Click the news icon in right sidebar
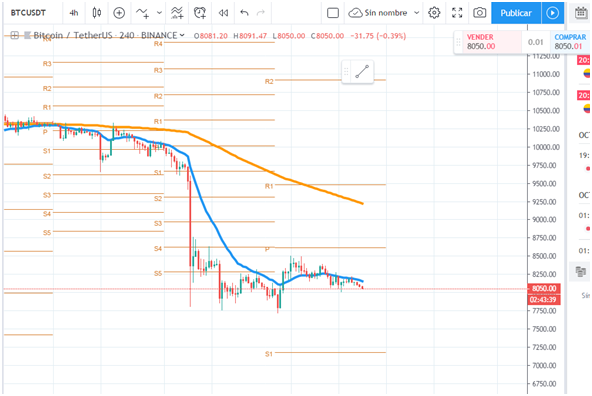This screenshot has height=396, width=592. [581, 271]
